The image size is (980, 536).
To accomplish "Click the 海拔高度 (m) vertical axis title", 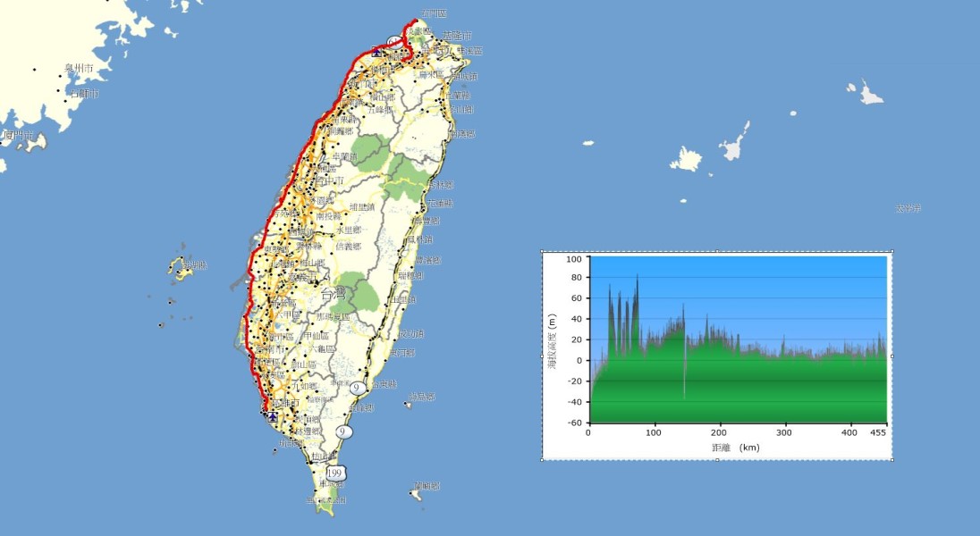I will [553, 341].
